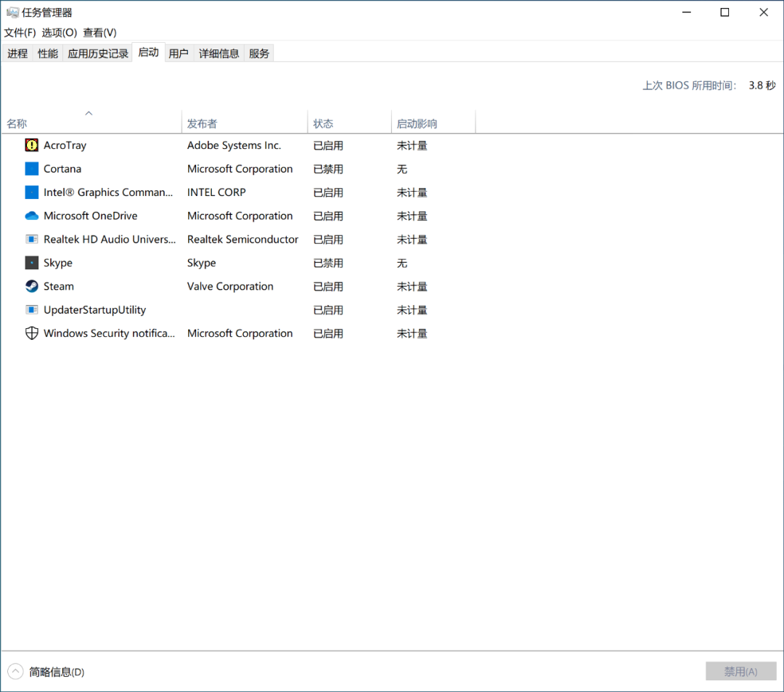Click 已启用 status in the Steam row
Viewport: 784px width, 692px height.
pyautogui.click(x=328, y=287)
